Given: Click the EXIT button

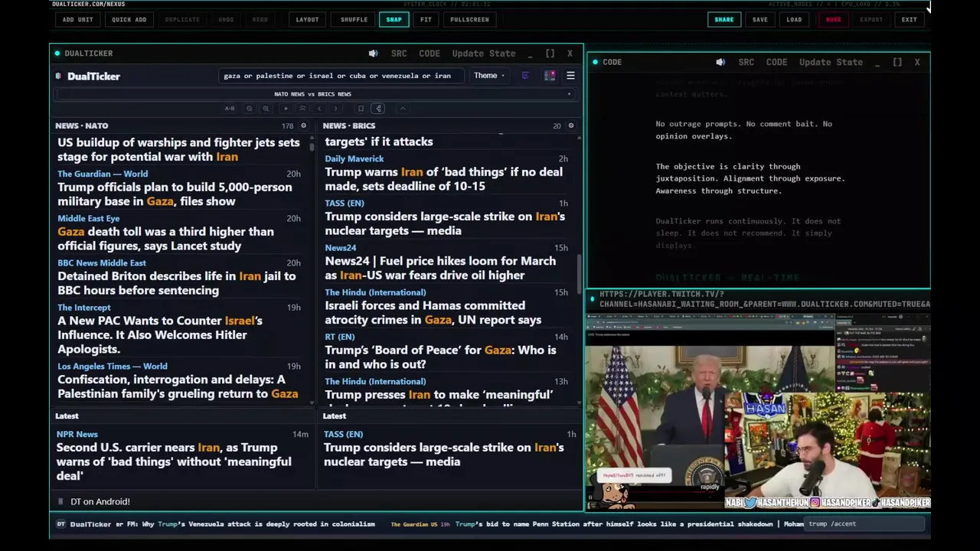Looking at the screenshot, I should click(910, 19).
